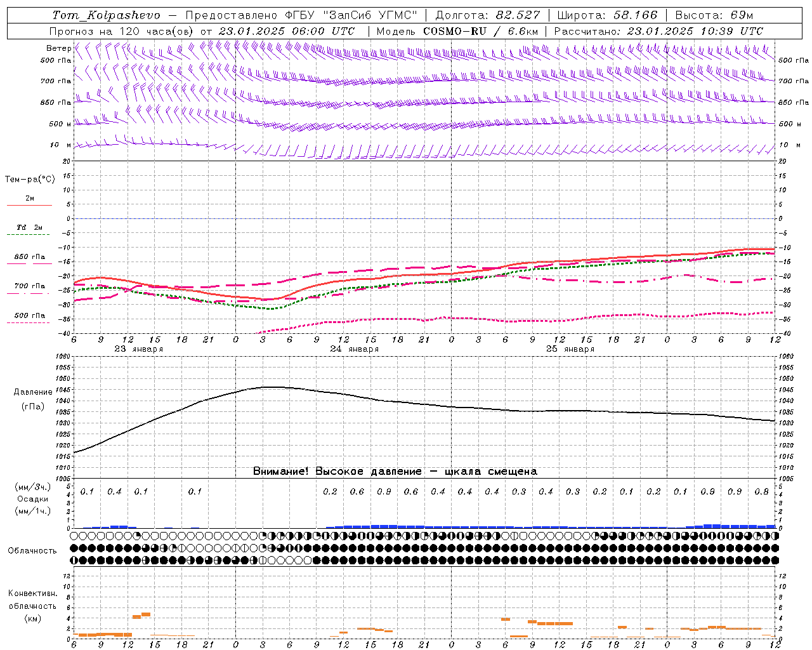This screenshot has width=812, height=650.
Task: Click the 500 гПа temperature legend entry
Action: 29,315
